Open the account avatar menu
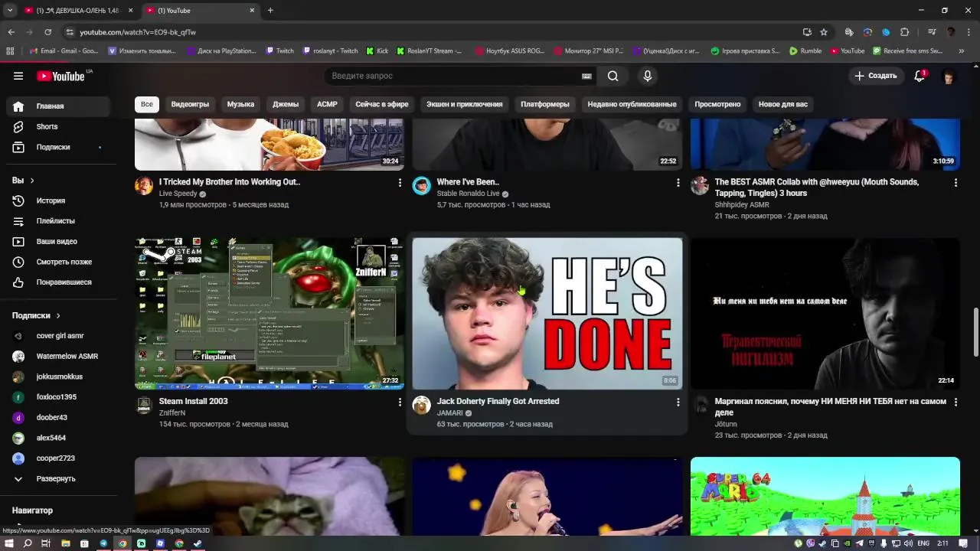This screenshot has height=551, width=980. pyautogui.click(x=949, y=76)
